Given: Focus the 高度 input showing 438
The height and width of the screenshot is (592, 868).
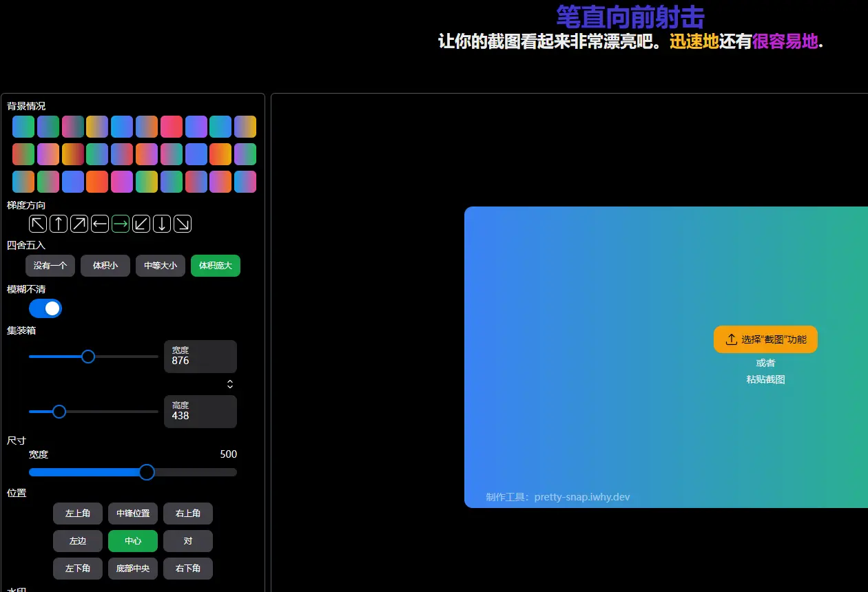Looking at the screenshot, I should point(200,412).
